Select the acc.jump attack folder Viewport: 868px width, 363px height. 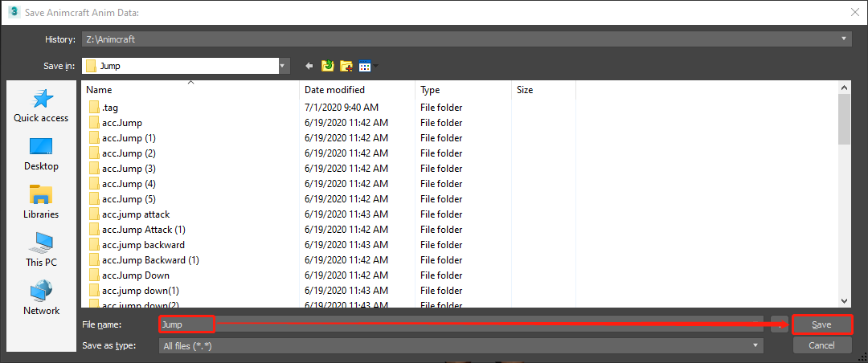(136, 214)
